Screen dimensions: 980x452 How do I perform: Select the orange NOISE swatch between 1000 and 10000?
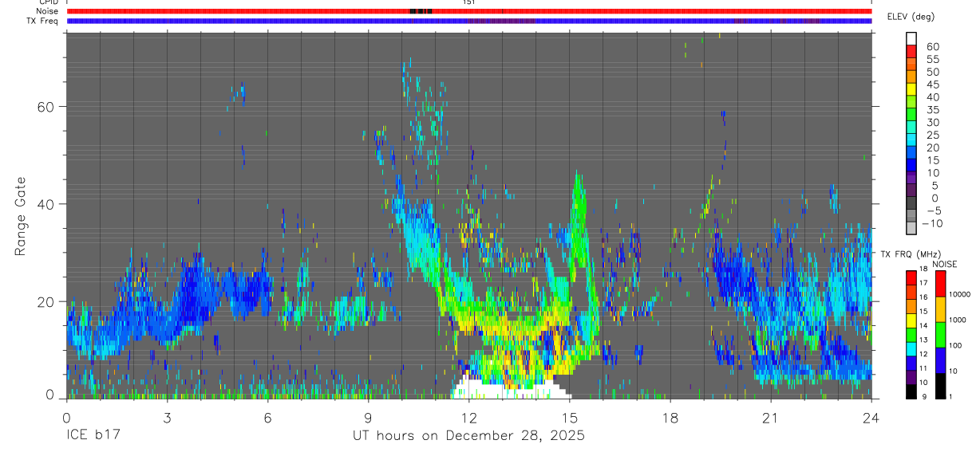pyautogui.click(x=940, y=308)
